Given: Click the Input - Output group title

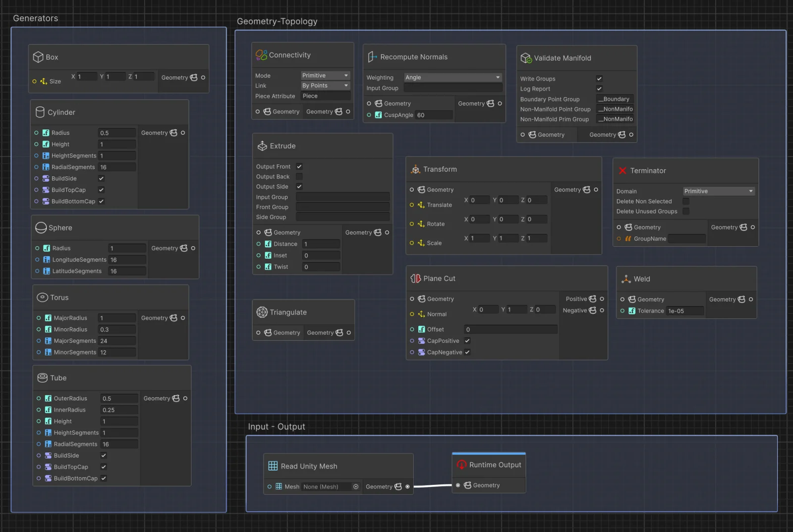Looking at the screenshot, I should pyautogui.click(x=277, y=426).
